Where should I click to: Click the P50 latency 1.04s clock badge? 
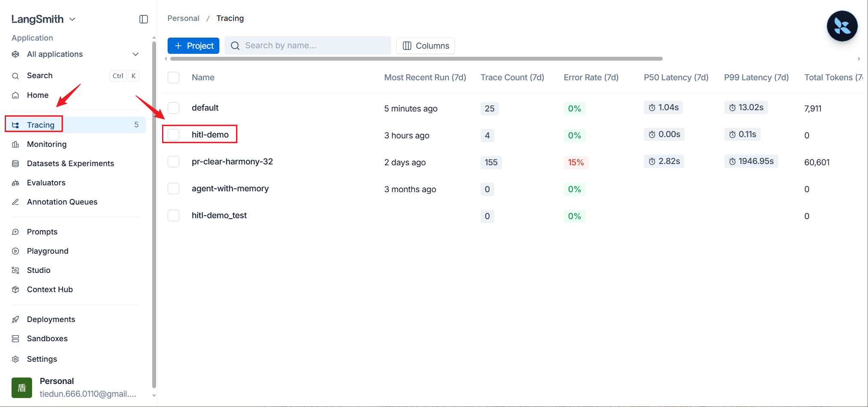(x=663, y=108)
